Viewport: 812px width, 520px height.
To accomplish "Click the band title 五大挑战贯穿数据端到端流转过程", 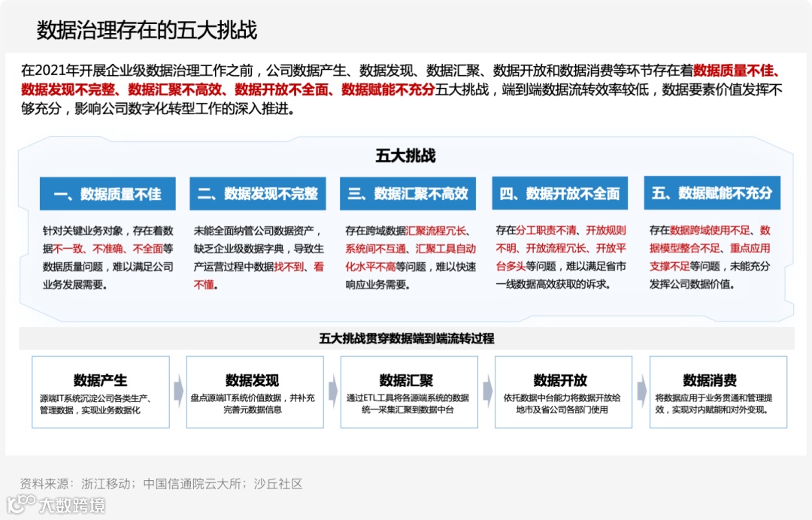I will click(x=407, y=339).
